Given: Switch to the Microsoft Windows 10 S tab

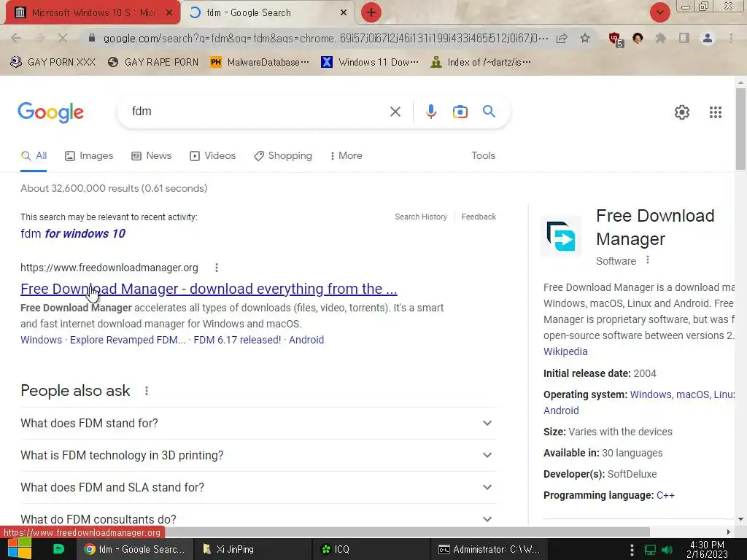Looking at the screenshot, I should [93, 12].
